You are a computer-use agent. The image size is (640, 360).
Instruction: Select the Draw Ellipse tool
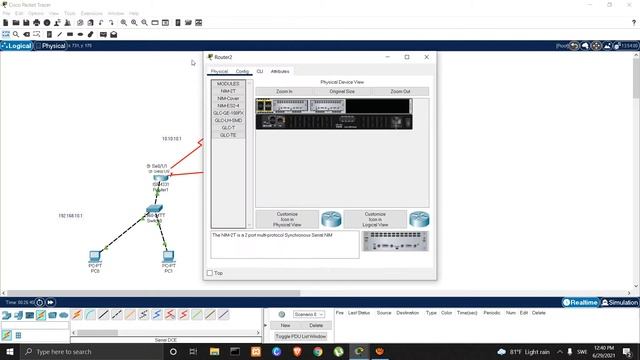tap(80, 35)
